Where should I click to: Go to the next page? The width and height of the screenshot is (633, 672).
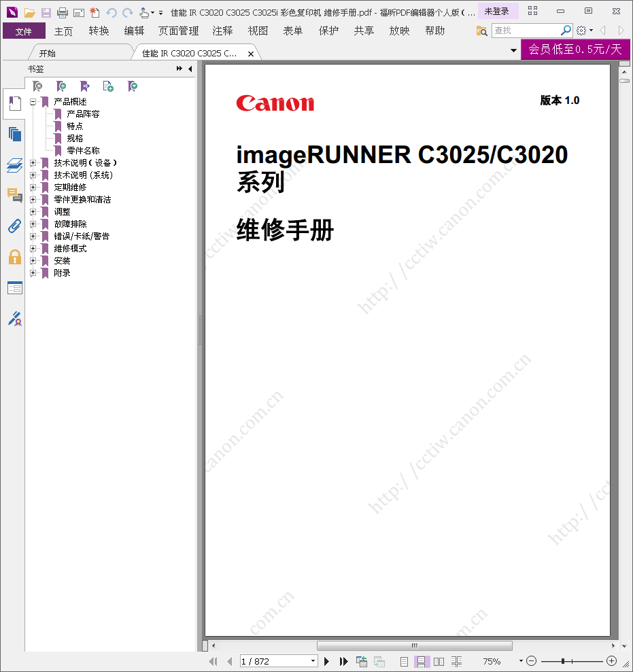(326, 661)
